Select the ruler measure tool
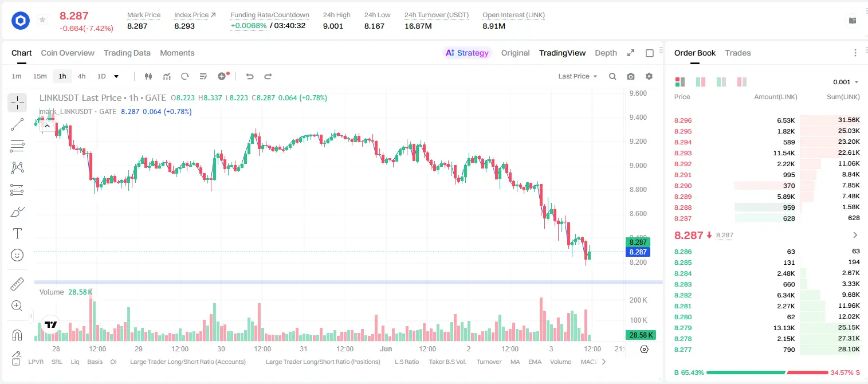 click(x=17, y=284)
